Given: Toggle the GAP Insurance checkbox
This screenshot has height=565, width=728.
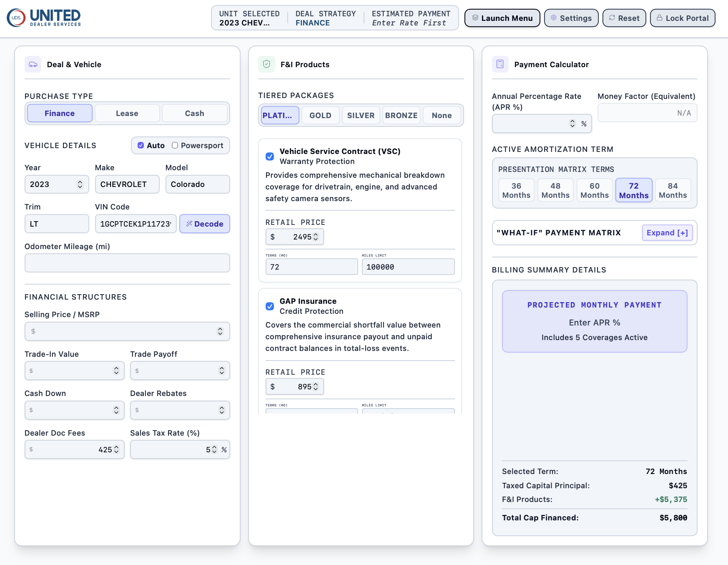Looking at the screenshot, I should click(270, 306).
